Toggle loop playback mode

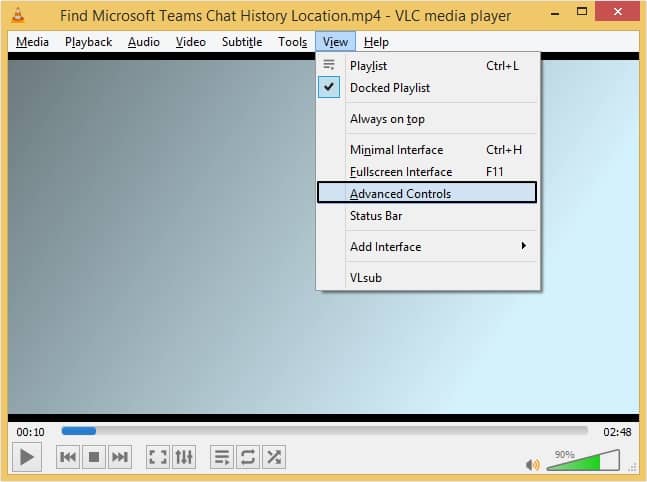248,457
